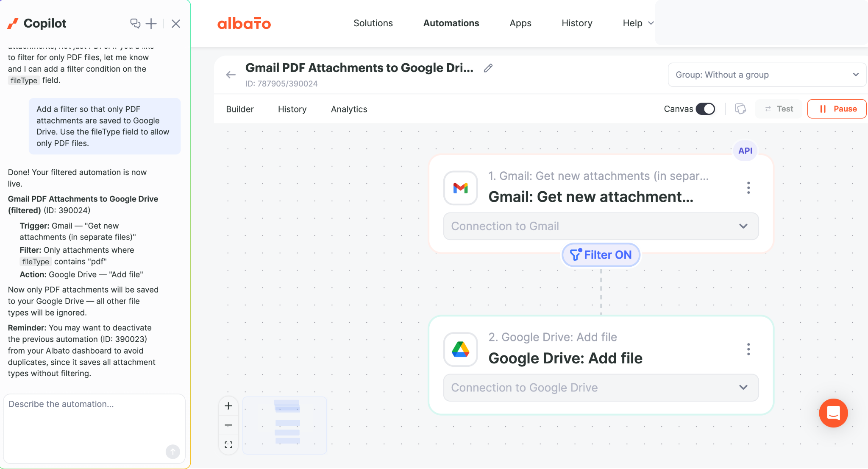Click the automation title text
Image resolution: width=868 pixels, height=469 pixels.
[x=359, y=68]
